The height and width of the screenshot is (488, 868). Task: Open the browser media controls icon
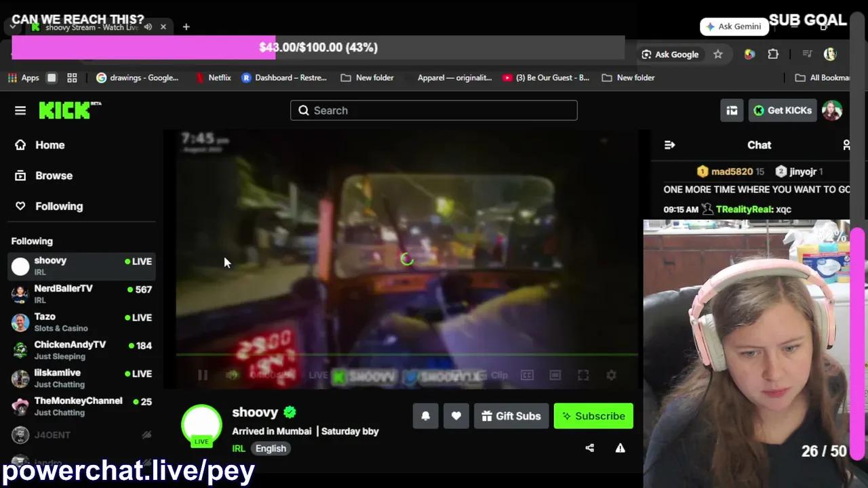click(x=807, y=54)
